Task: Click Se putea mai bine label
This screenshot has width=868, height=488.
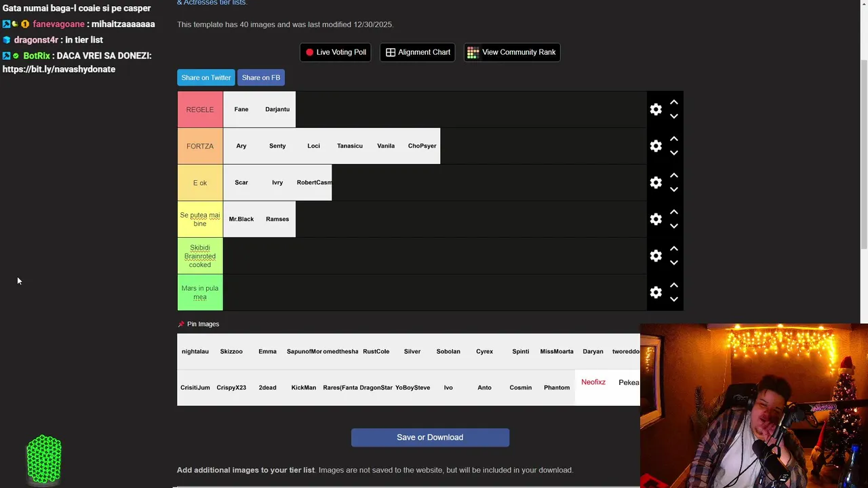Action: pyautogui.click(x=200, y=219)
